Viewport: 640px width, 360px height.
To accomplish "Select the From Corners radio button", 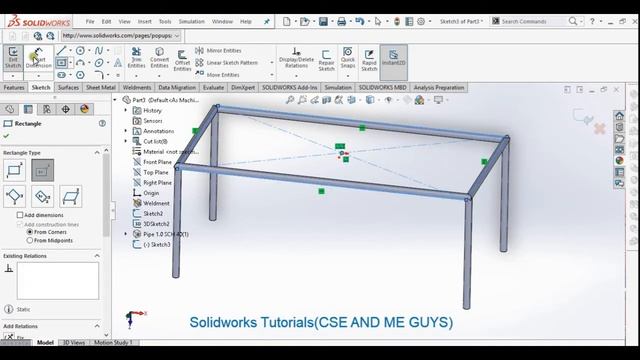I will 29,232.
